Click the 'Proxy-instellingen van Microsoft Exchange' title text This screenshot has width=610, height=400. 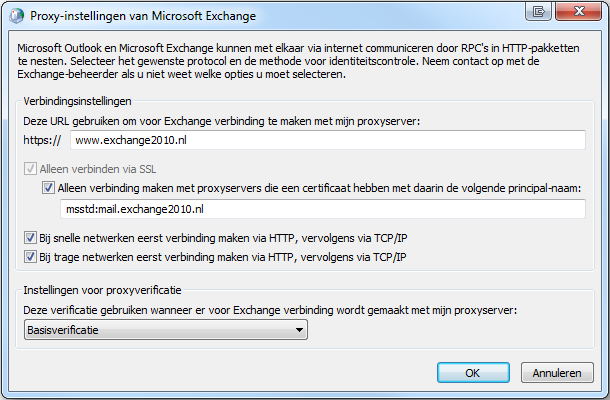point(143,16)
